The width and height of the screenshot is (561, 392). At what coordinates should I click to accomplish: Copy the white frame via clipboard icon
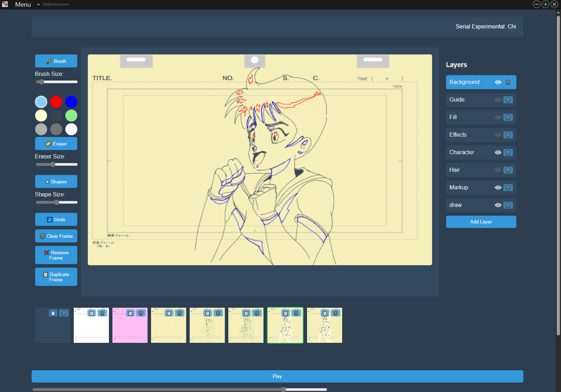[x=92, y=313]
